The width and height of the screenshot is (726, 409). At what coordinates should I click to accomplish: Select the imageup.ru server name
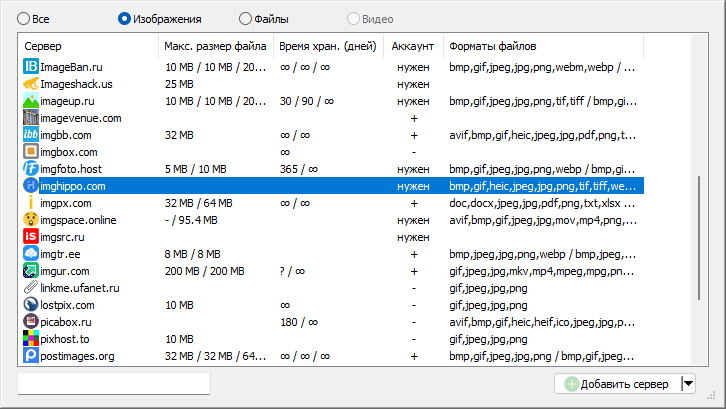tap(67, 101)
